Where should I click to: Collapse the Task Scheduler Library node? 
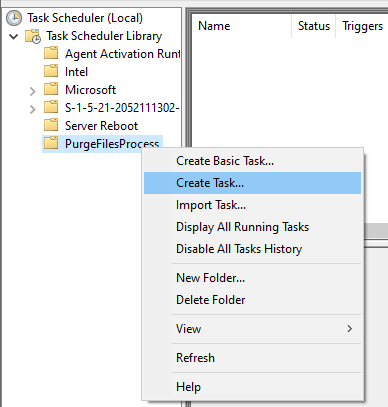pos(14,36)
